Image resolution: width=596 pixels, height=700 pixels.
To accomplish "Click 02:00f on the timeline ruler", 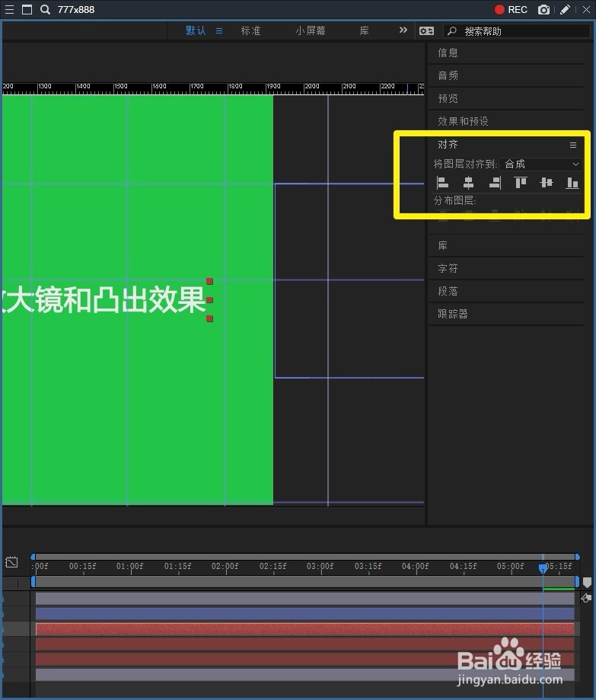I will [225, 566].
